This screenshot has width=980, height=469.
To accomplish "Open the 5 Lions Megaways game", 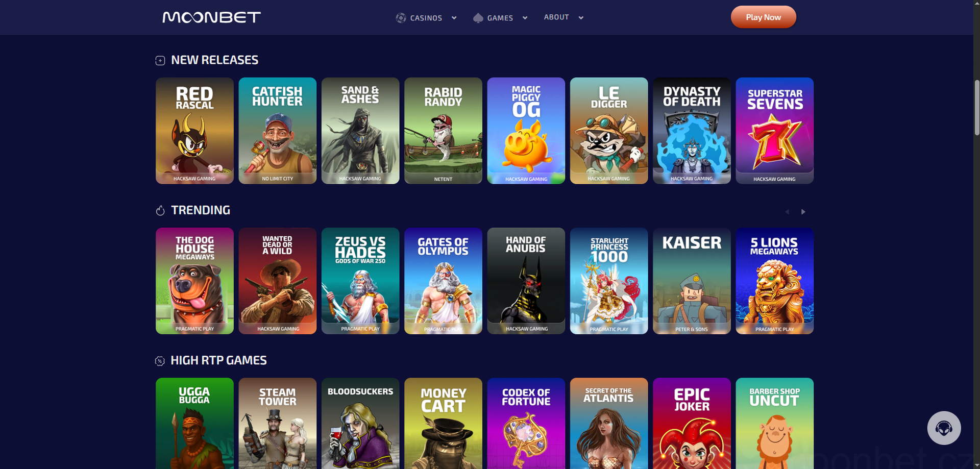I will pyautogui.click(x=774, y=281).
